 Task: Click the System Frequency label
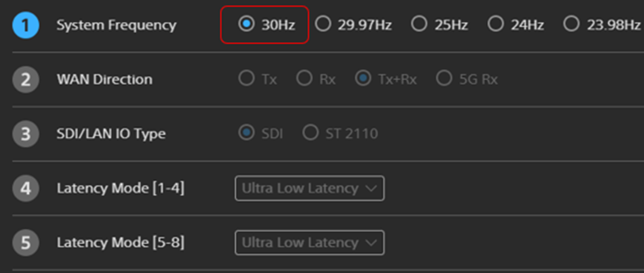116,26
